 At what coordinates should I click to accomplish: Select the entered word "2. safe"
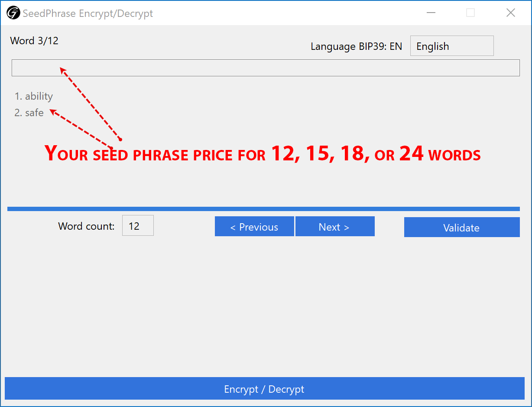click(29, 113)
